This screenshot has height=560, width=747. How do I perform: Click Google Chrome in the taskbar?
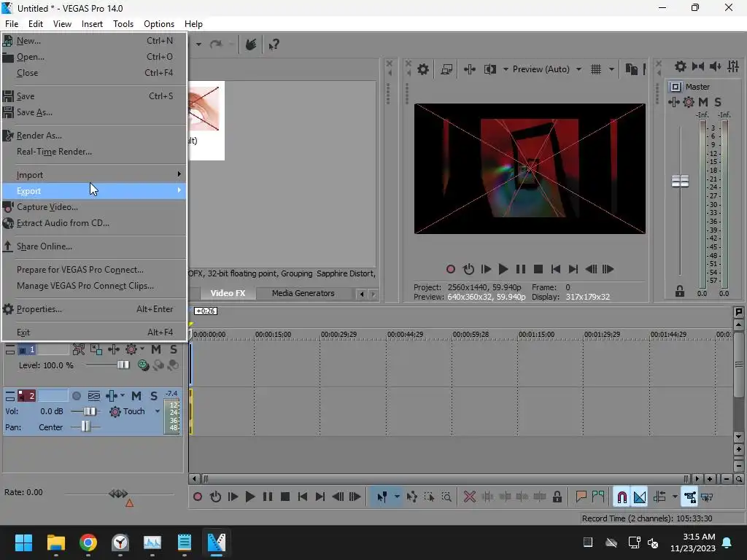click(x=88, y=542)
